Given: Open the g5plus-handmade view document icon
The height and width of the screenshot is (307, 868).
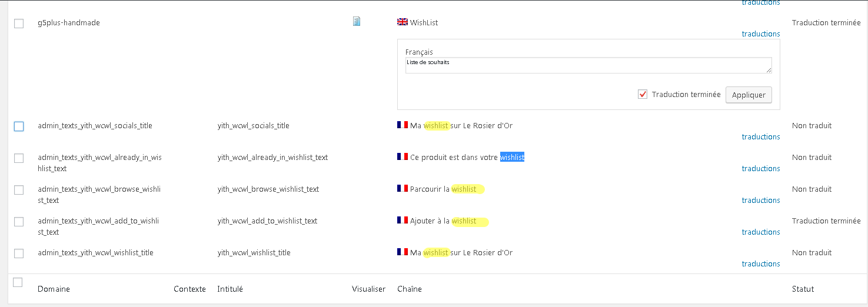Looking at the screenshot, I should click(356, 22).
